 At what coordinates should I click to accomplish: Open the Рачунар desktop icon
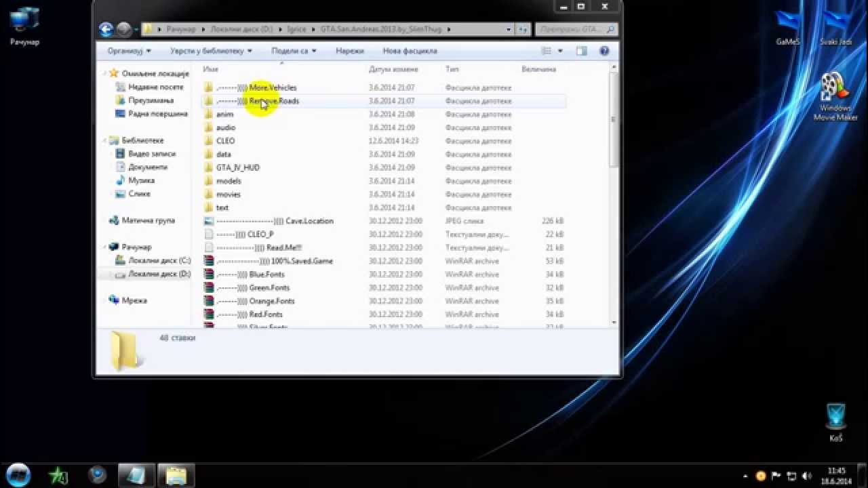click(x=24, y=26)
